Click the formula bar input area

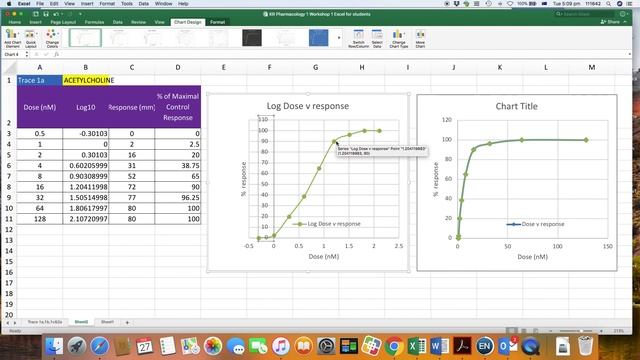click(x=343, y=54)
